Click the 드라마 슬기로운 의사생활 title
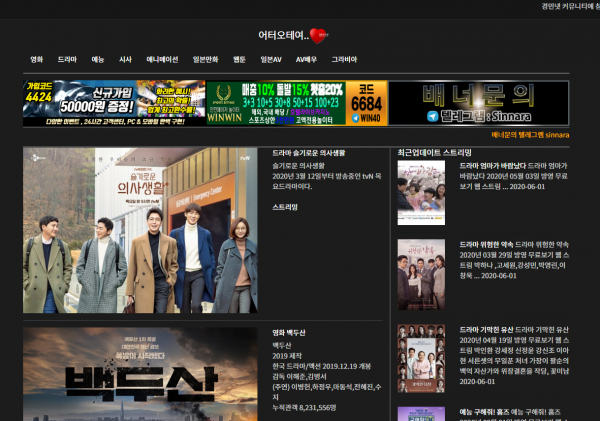Image resolution: width=600 pixels, height=421 pixels. click(308, 153)
